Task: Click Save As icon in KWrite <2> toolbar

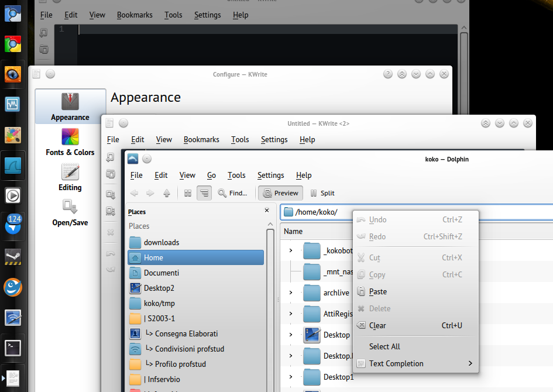Action: [x=111, y=211]
